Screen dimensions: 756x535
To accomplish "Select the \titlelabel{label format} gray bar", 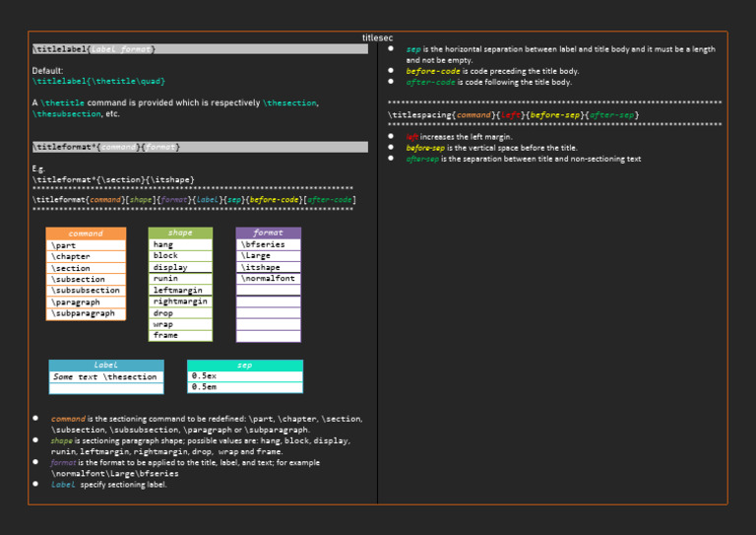I will (x=200, y=49).
